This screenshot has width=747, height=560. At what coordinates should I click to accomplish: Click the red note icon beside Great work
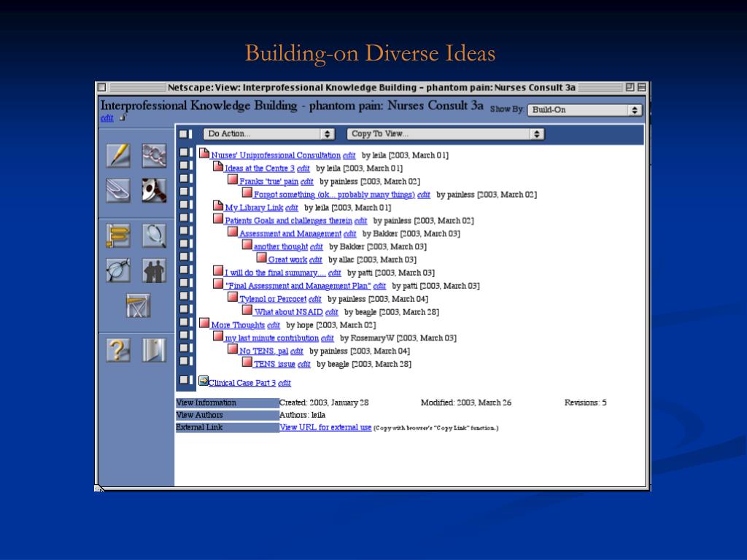pyautogui.click(x=261, y=257)
